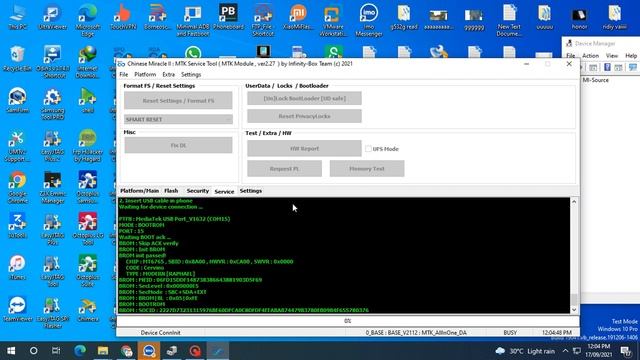This screenshot has width=640, height=360.
Task: Click the Fix DL button
Action: click(178, 145)
